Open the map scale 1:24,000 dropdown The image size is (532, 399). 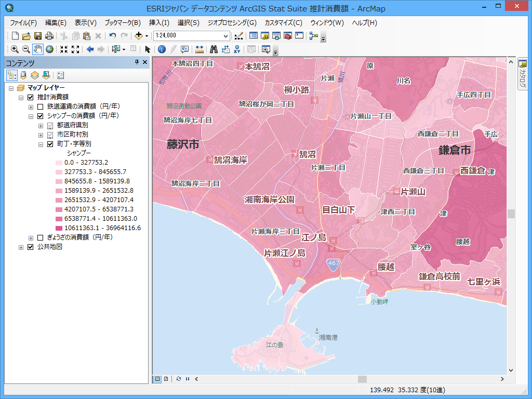225,36
